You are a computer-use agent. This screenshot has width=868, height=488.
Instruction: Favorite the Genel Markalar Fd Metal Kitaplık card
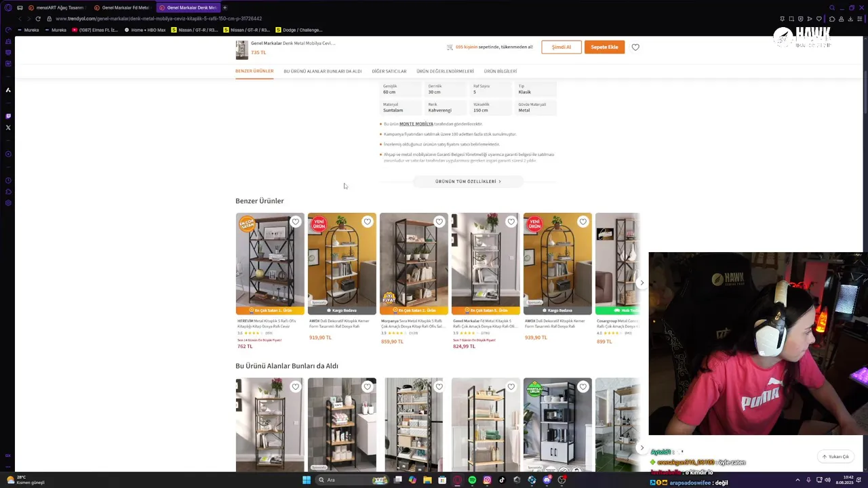[x=511, y=222]
